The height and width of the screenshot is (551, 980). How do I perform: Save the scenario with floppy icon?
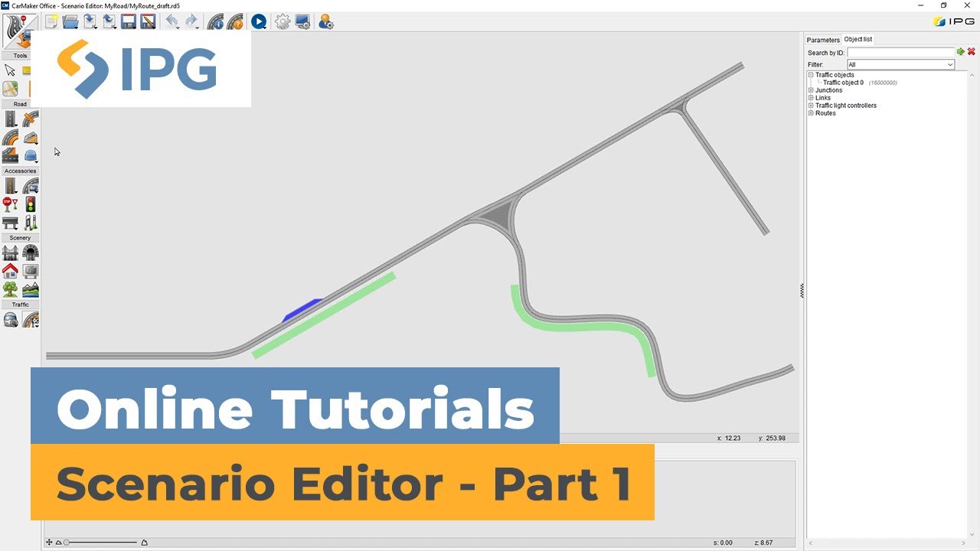click(x=129, y=21)
